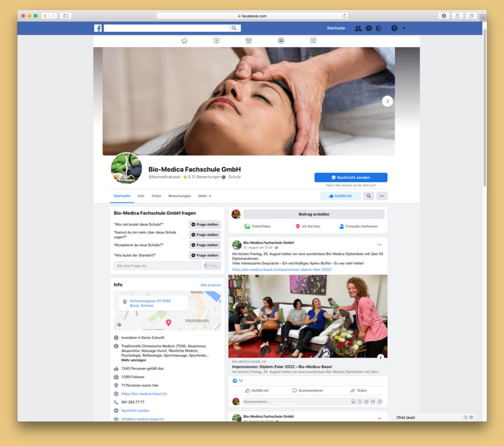Open chat settings gear icon
The width and height of the screenshot is (504, 446).
(x=471, y=418)
